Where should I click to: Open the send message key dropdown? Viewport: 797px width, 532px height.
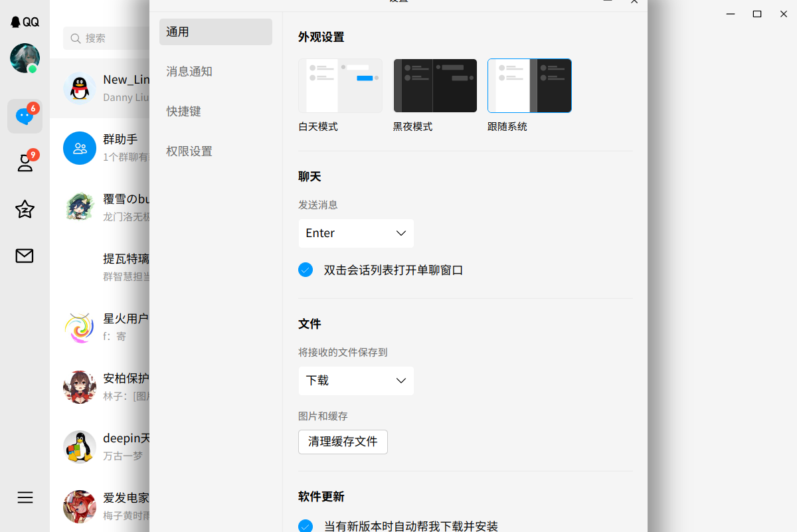tap(356, 233)
